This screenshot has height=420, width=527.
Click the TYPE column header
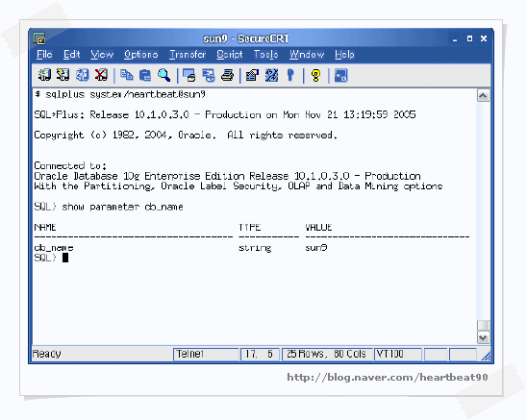point(250,228)
